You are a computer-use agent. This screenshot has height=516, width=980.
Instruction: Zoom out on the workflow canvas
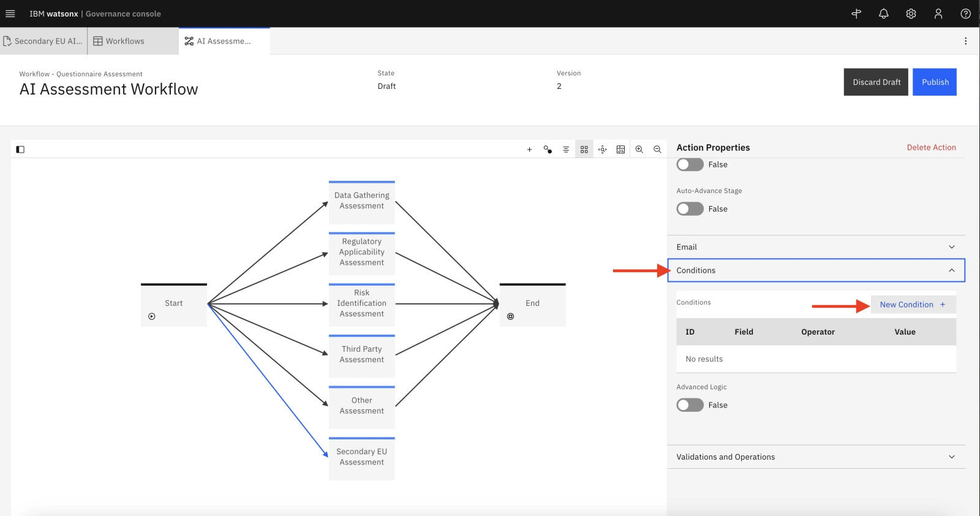[657, 150]
